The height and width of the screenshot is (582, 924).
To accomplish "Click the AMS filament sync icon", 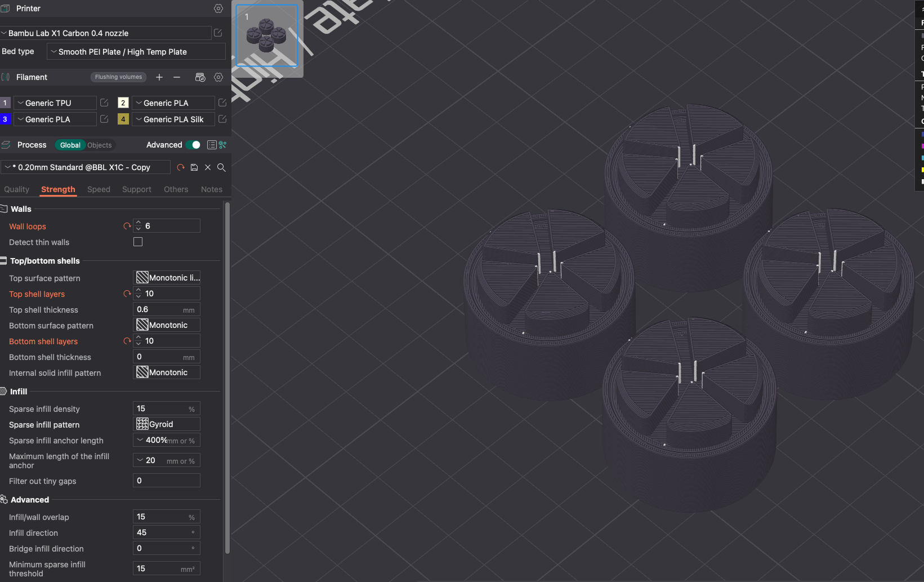I will point(200,77).
